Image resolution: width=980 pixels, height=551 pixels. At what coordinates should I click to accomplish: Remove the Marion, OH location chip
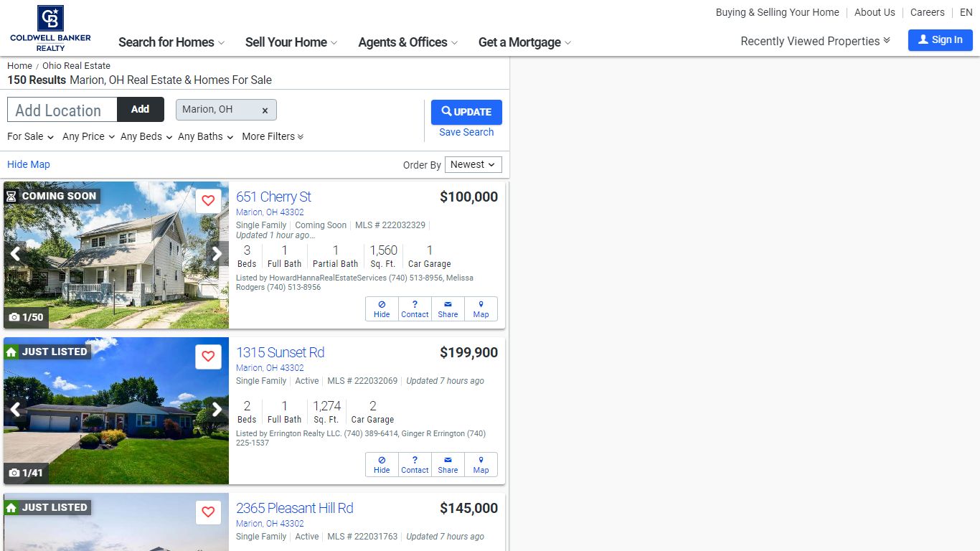pos(265,110)
